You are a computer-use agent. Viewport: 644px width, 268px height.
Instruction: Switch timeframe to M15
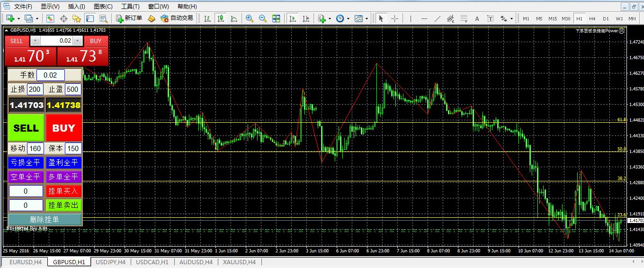(553, 18)
